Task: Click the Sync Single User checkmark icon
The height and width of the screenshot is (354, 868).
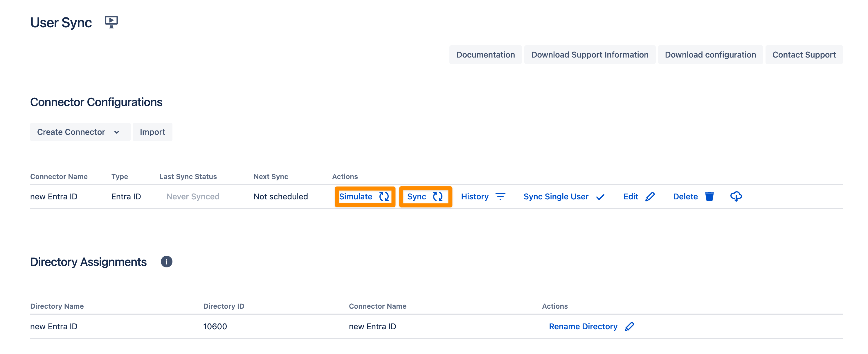Action: coord(600,197)
